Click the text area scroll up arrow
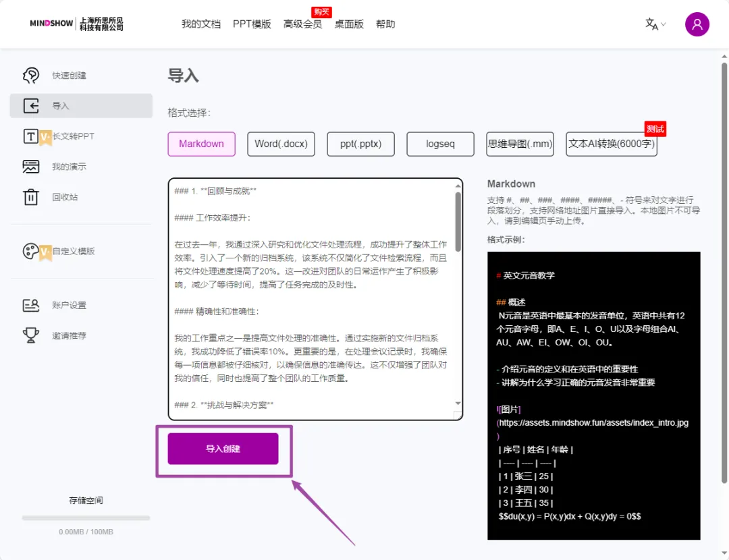The height and width of the screenshot is (560, 729). [458, 186]
